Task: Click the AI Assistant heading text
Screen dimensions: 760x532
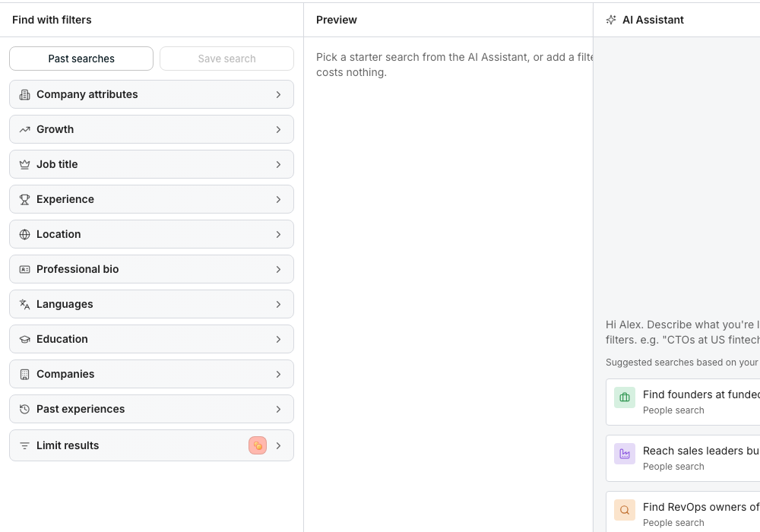Action: point(653,20)
